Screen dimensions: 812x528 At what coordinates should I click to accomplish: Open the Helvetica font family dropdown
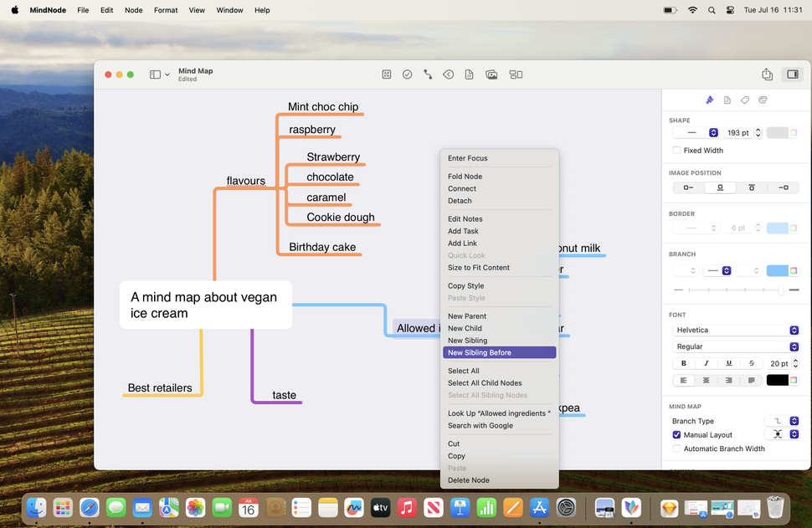coord(735,331)
